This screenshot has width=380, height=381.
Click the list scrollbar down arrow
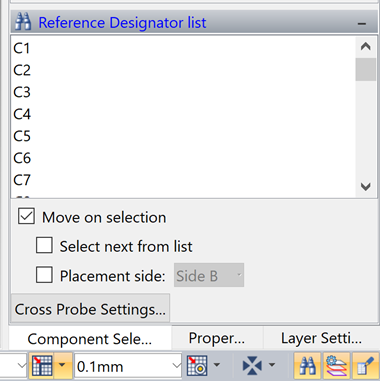366,187
